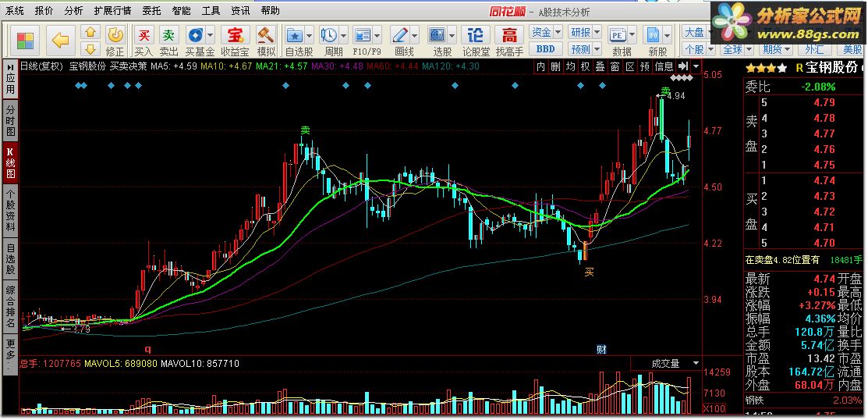Toggle the 权 adjustment option
Image resolution: width=868 pixels, height=420 pixels.
click(x=585, y=66)
